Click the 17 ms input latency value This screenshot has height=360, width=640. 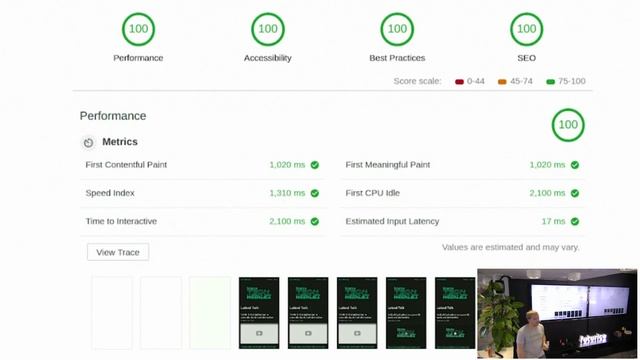click(x=553, y=221)
